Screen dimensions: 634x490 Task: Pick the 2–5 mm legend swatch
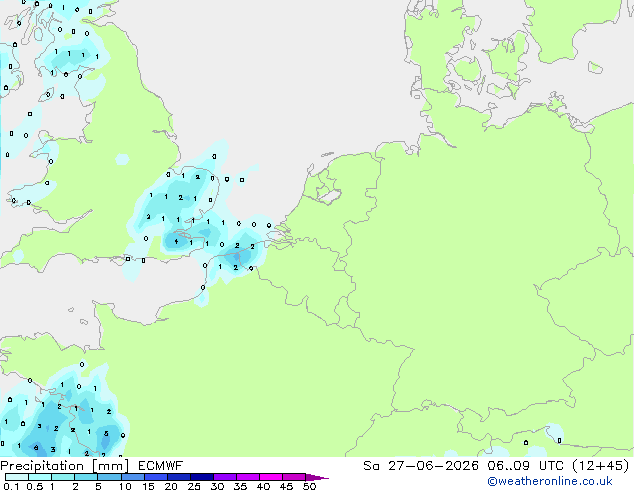[86, 477]
